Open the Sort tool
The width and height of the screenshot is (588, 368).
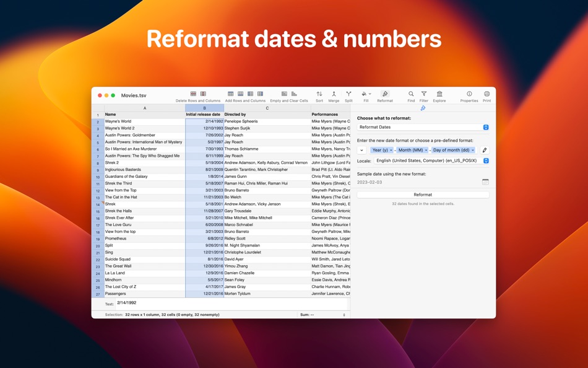coord(319,94)
